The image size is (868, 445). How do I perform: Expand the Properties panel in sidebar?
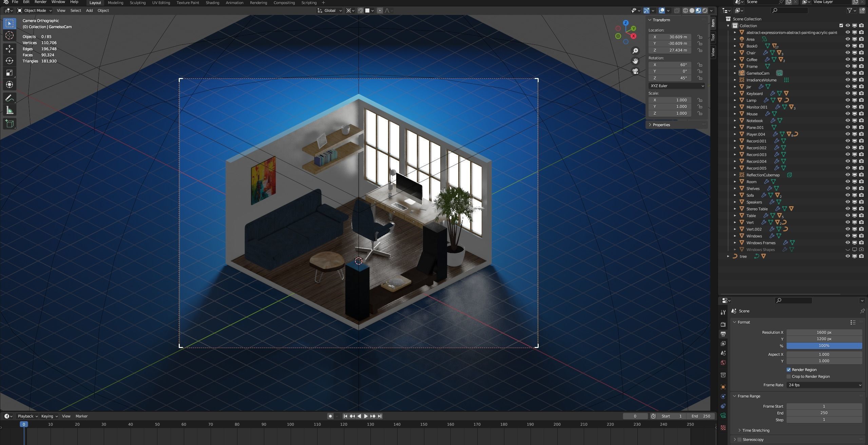650,125
